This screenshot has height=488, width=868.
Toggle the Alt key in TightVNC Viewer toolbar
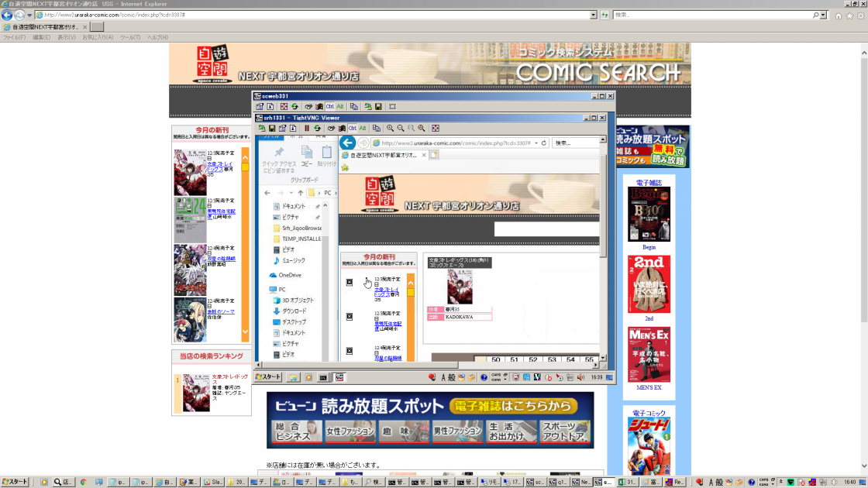click(x=362, y=129)
